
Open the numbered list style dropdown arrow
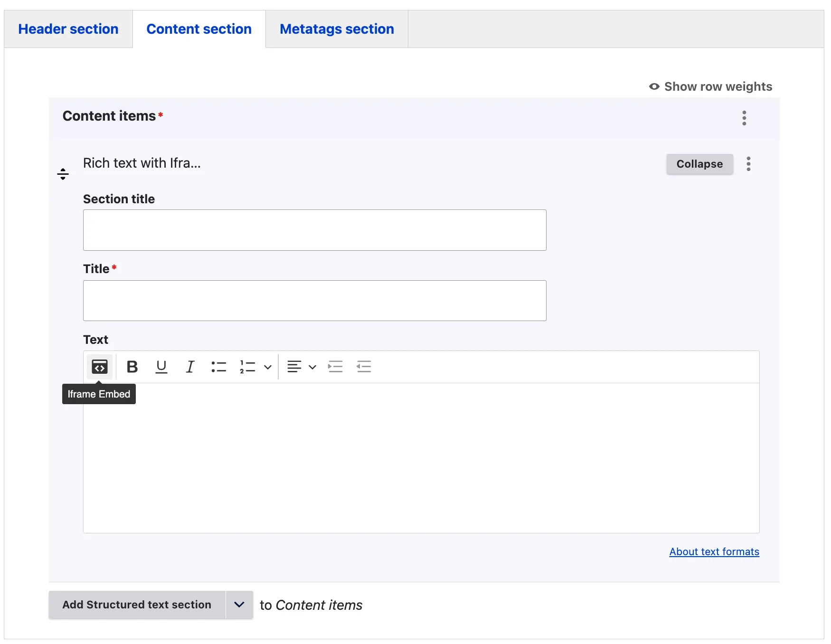point(268,367)
